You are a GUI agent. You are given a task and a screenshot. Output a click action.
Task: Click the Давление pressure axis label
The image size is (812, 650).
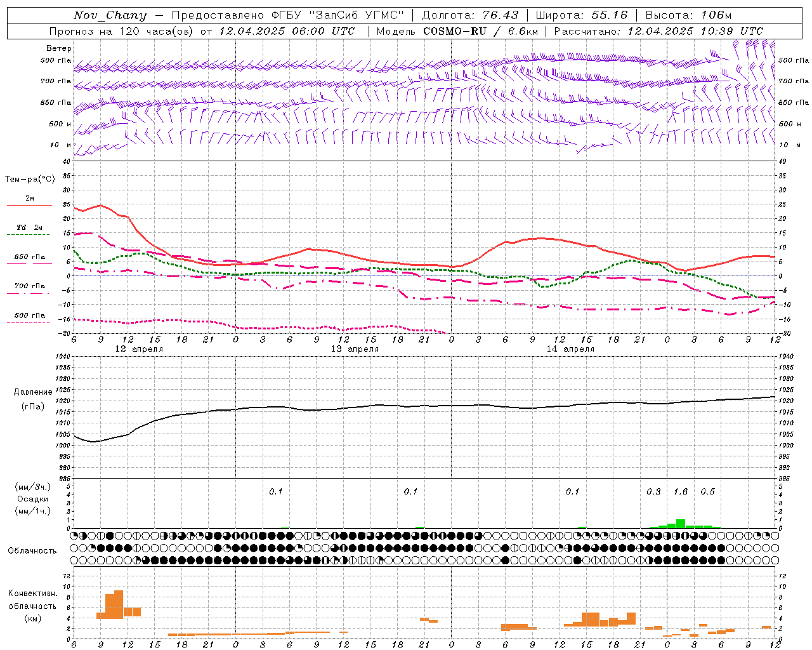coord(32,392)
